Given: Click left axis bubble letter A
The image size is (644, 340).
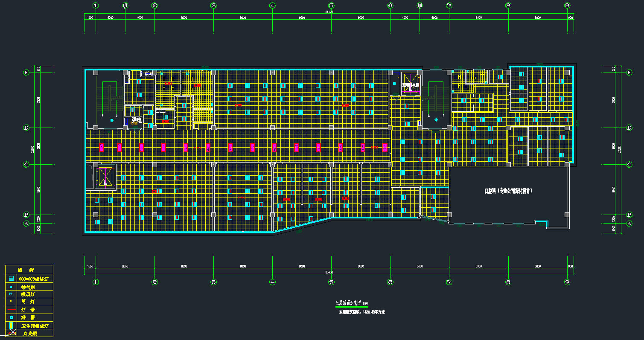Looking at the screenshot, I should 26,223.
